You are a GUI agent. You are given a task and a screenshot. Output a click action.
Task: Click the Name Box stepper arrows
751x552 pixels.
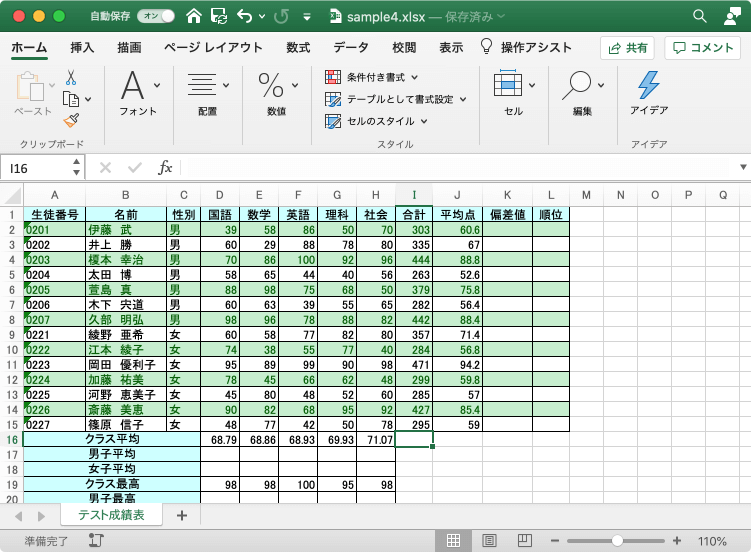pyautogui.click(x=77, y=167)
